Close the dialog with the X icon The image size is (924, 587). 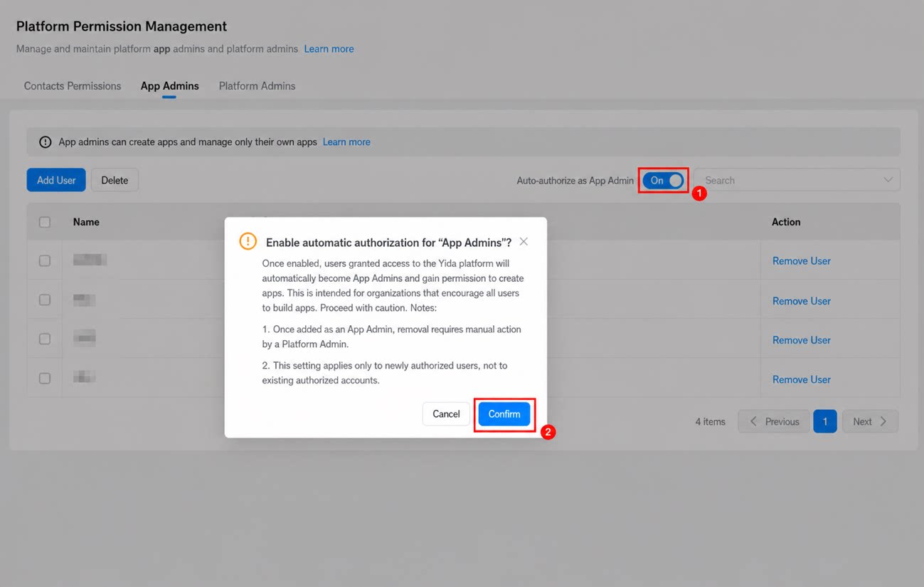[524, 242]
